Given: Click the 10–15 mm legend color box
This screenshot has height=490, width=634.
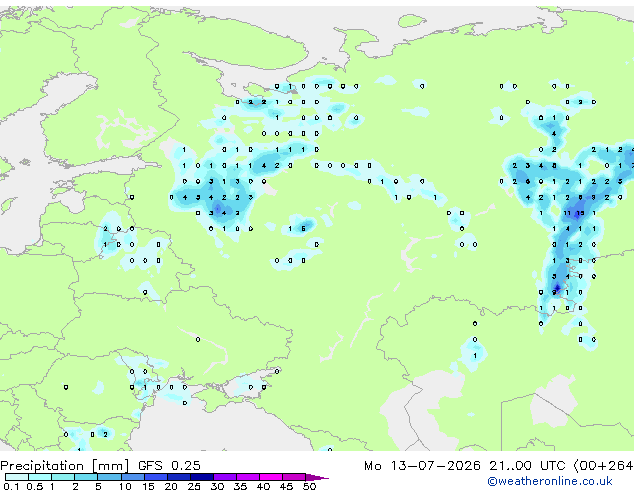Looking at the screenshot, I should click(x=133, y=477).
